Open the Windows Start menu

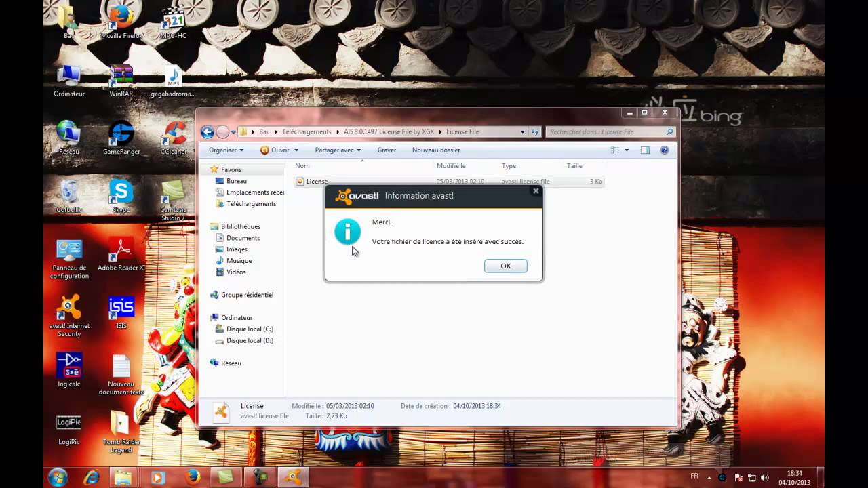[x=58, y=477]
